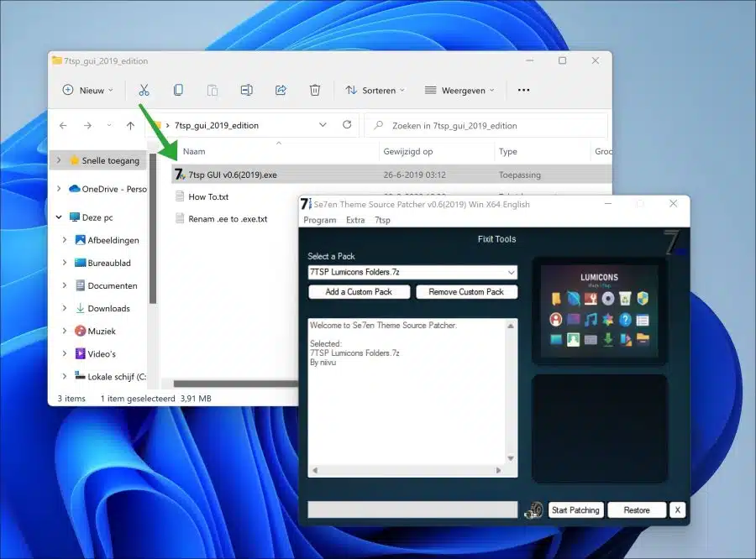This screenshot has width=756, height=559.
Task: Open the Nieuw dropdown in Explorer
Action: point(87,90)
